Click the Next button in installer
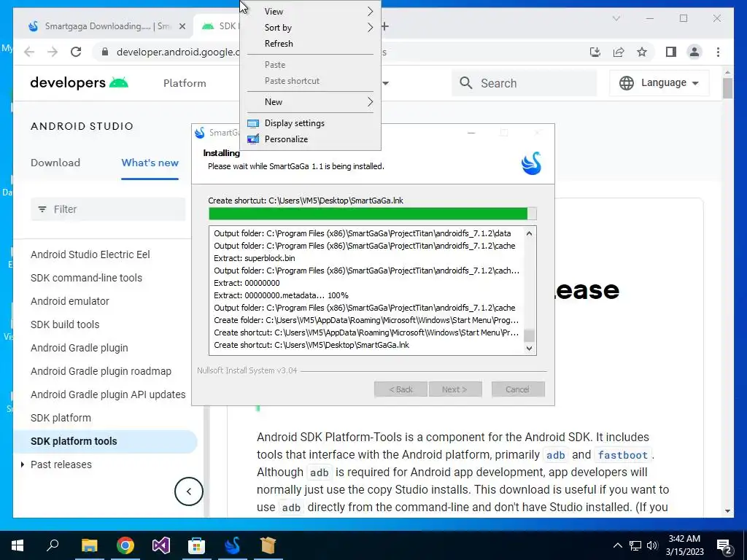 (455, 389)
